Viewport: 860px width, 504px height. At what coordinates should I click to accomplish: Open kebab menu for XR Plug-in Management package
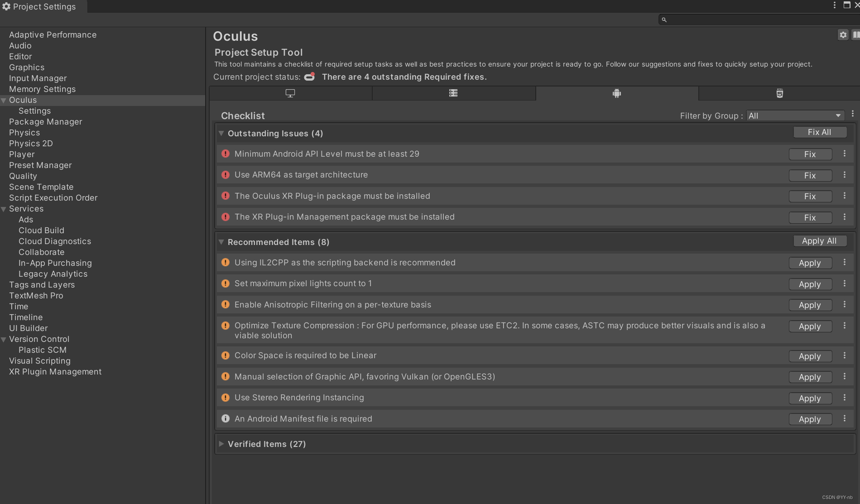click(845, 217)
